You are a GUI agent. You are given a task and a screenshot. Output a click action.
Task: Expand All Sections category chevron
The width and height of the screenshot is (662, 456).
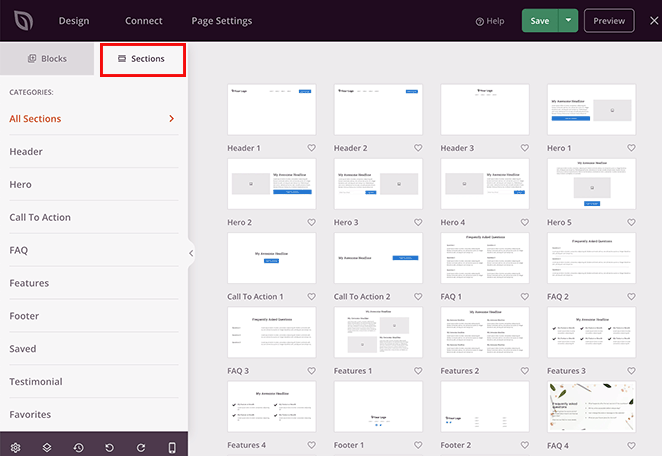171,119
